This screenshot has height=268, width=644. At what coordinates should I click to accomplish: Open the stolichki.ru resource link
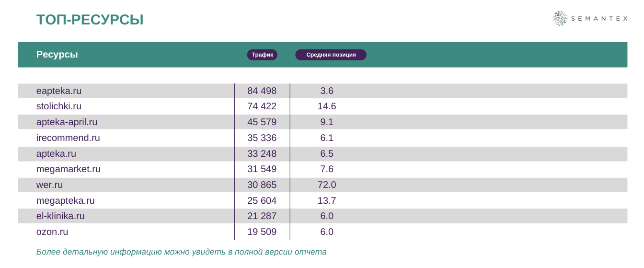(x=59, y=106)
